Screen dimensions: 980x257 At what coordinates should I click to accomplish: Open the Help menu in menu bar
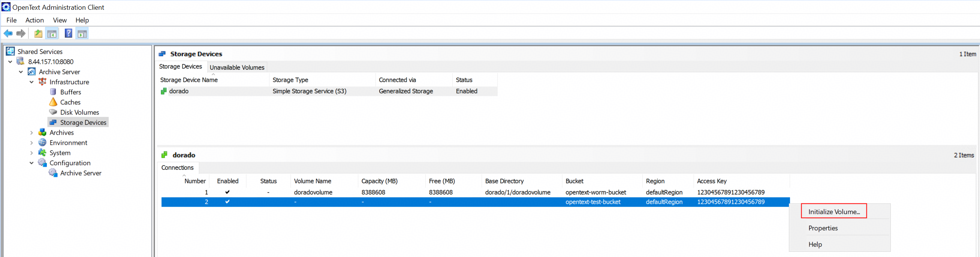tap(82, 20)
